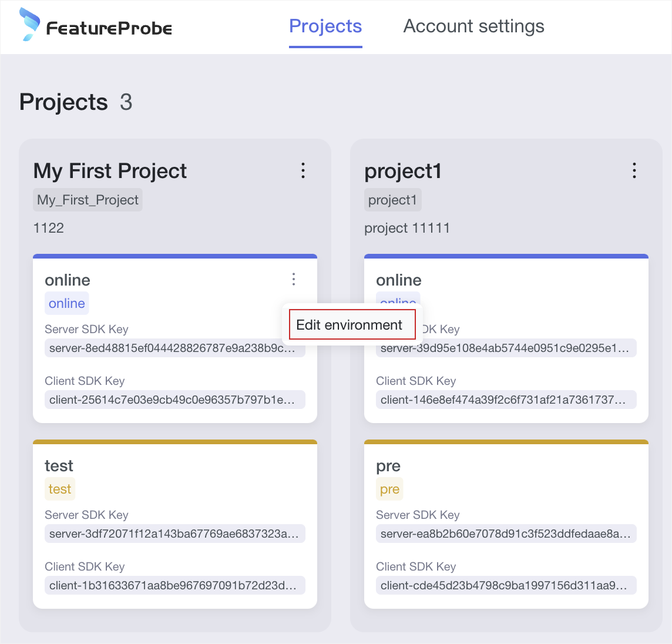This screenshot has width=672, height=644.
Task: Open My First Project options menu
Action: [303, 171]
